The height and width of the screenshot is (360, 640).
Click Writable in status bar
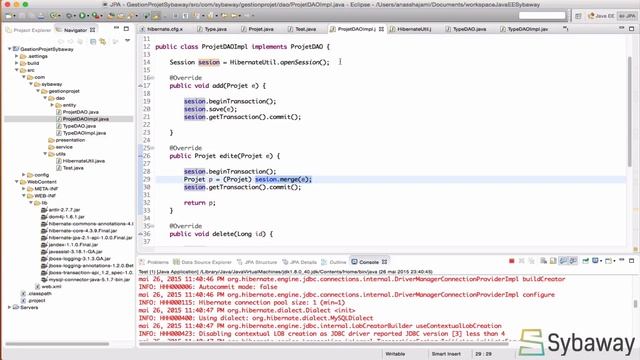[x=395, y=354]
